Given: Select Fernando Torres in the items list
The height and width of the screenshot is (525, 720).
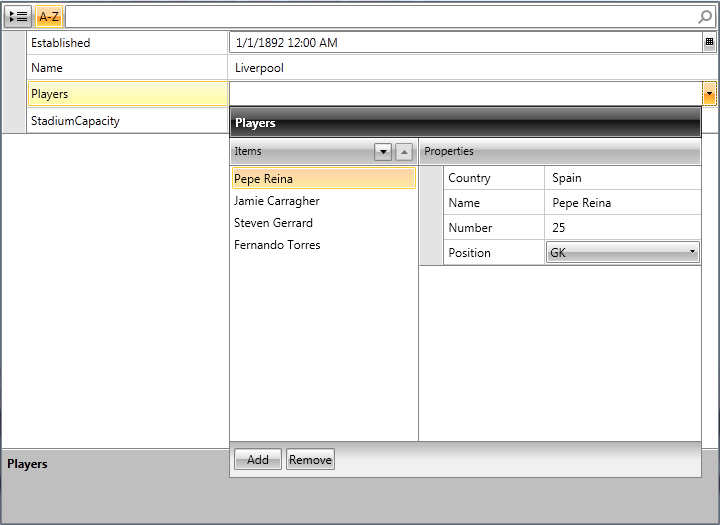Looking at the screenshot, I should 324,245.
